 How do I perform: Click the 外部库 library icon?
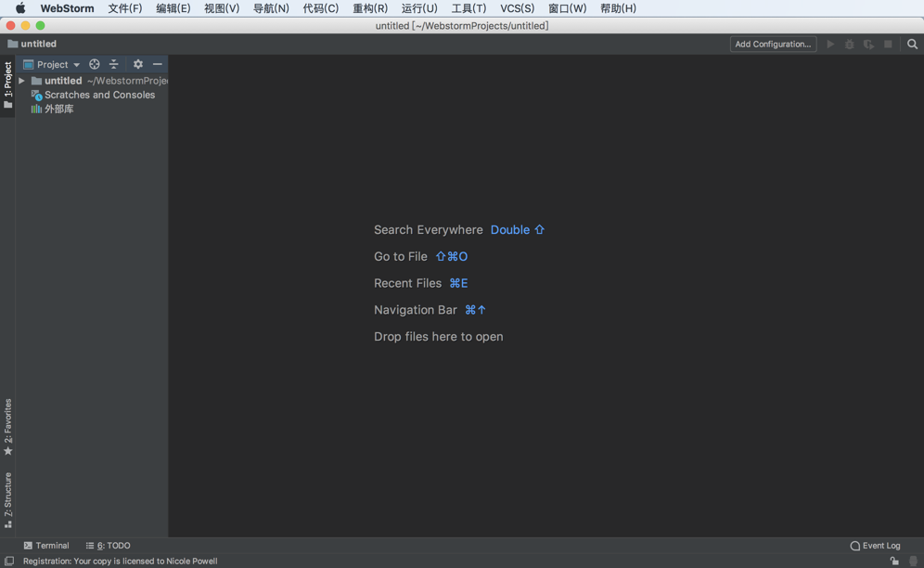click(x=36, y=110)
